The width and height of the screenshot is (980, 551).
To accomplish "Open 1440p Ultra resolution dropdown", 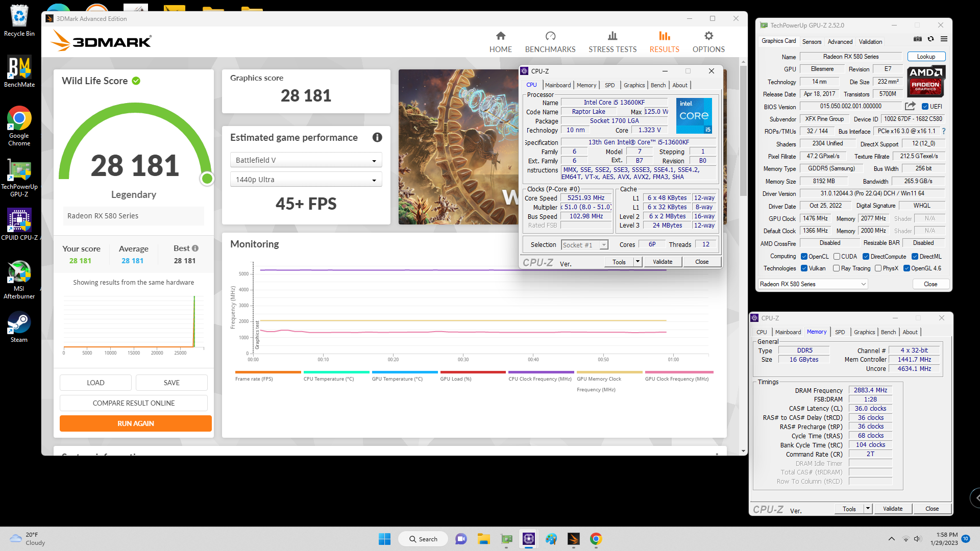I will pos(306,180).
